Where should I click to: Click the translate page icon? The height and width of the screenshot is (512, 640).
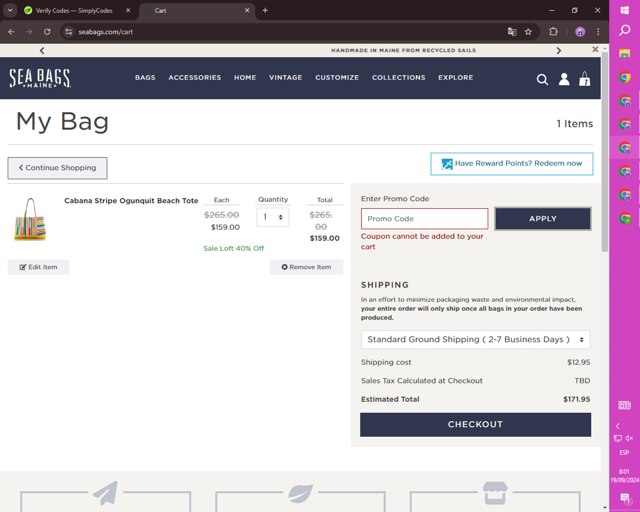point(512,31)
